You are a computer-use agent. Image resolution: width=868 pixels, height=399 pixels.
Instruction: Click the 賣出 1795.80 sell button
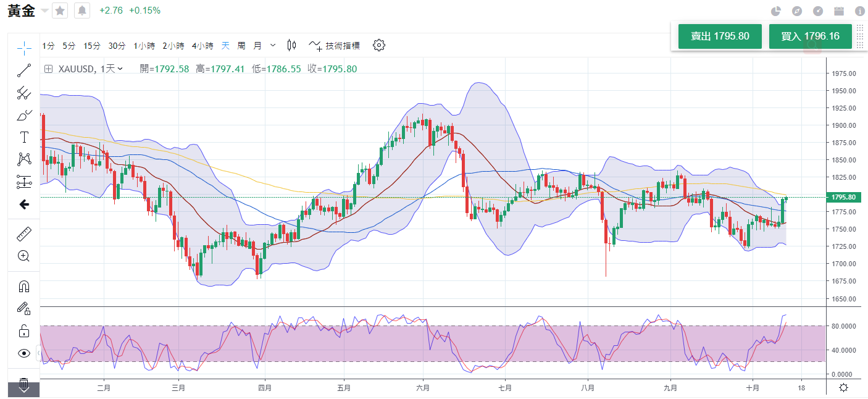tap(719, 36)
